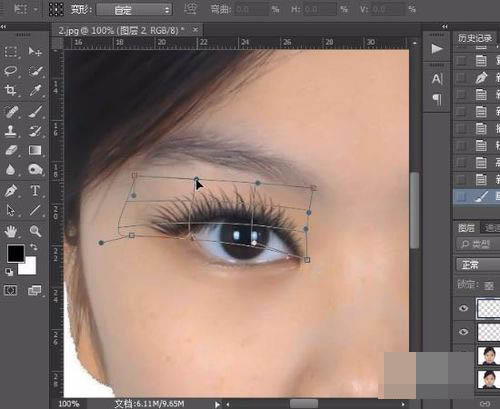This screenshot has width=500, height=409.
Task: Switch the warp orientation button
Action: [x=190, y=9]
